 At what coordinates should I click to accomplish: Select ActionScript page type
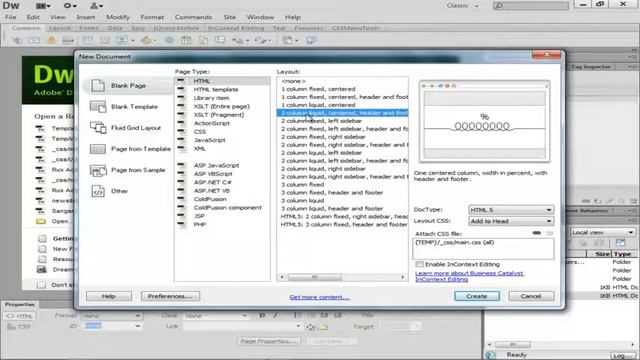212,123
